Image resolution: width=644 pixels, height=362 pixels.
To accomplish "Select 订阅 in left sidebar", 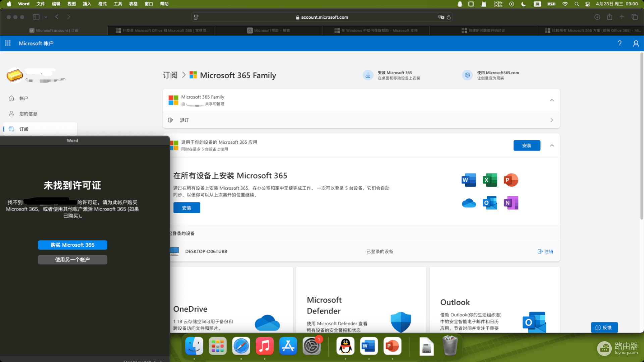I will (x=40, y=129).
